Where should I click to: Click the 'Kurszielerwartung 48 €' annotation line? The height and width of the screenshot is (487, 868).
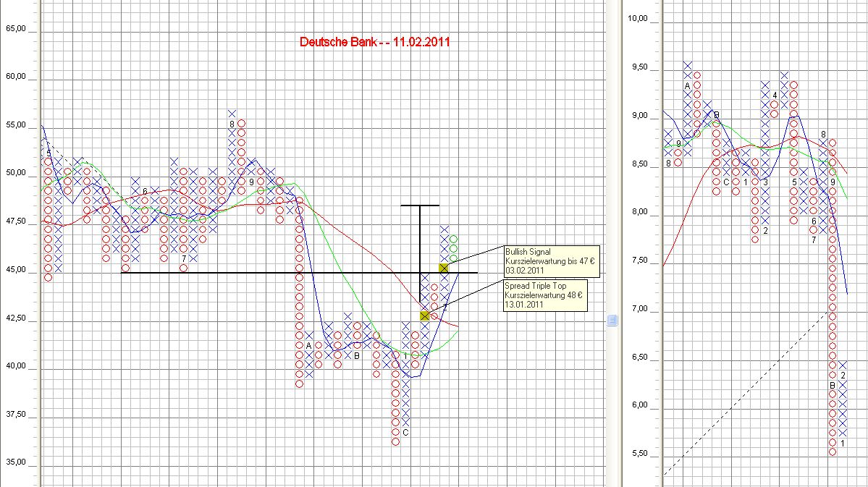coord(544,295)
